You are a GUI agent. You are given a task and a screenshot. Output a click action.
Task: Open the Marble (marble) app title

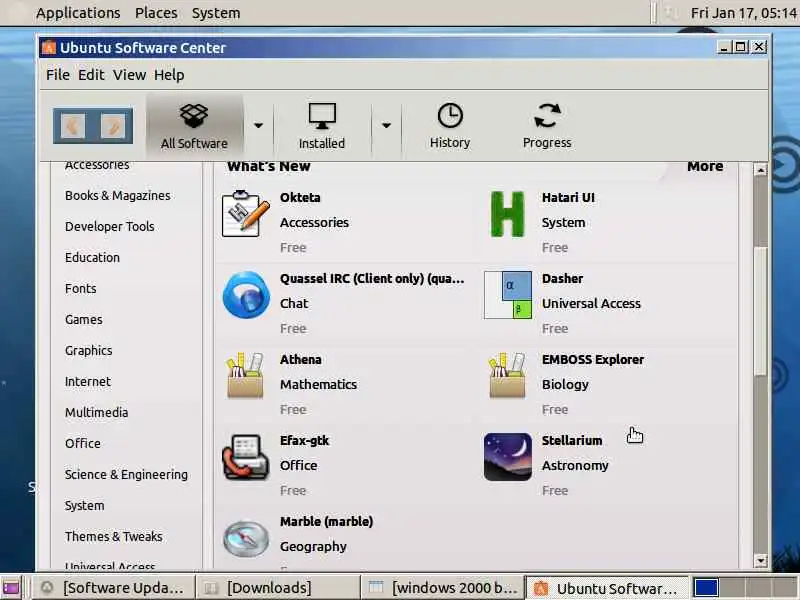327,522
